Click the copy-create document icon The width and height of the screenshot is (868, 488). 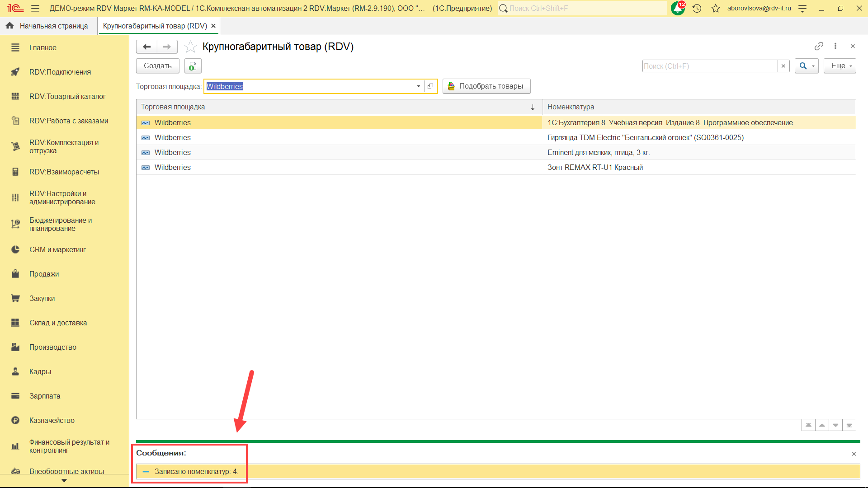click(193, 66)
